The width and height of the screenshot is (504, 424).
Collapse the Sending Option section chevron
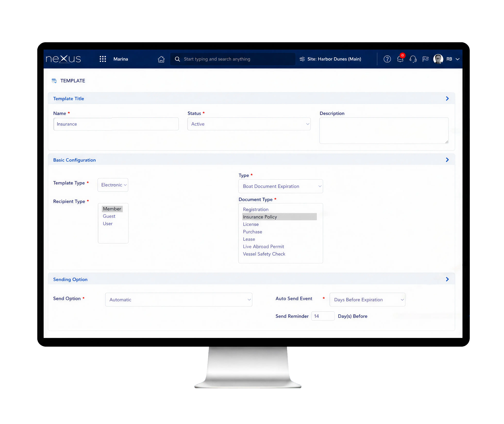click(x=447, y=279)
